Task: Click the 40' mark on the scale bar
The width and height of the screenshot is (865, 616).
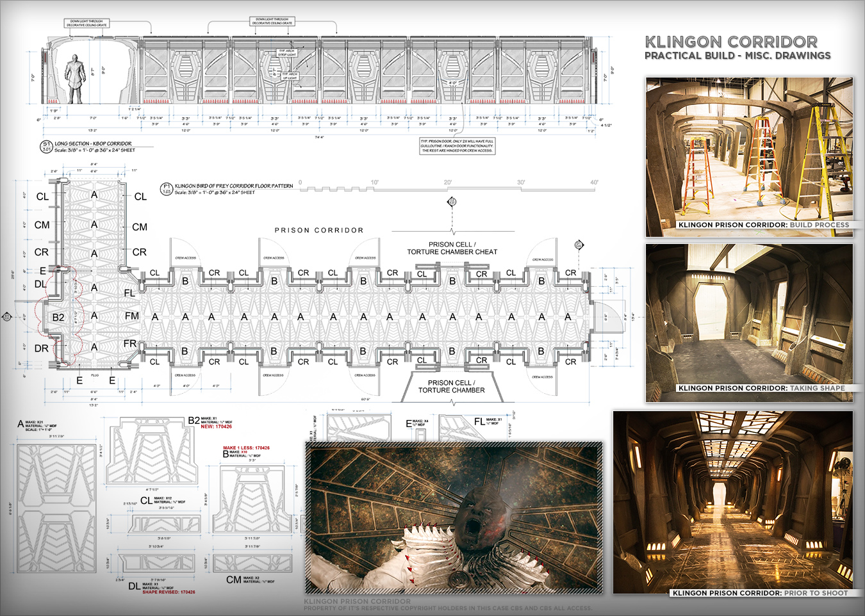Action: 595,182
